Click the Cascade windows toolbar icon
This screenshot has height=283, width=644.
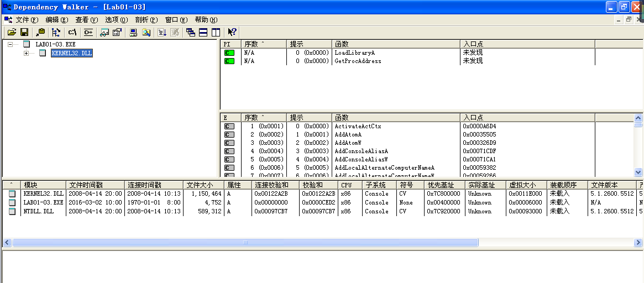point(191,33)
